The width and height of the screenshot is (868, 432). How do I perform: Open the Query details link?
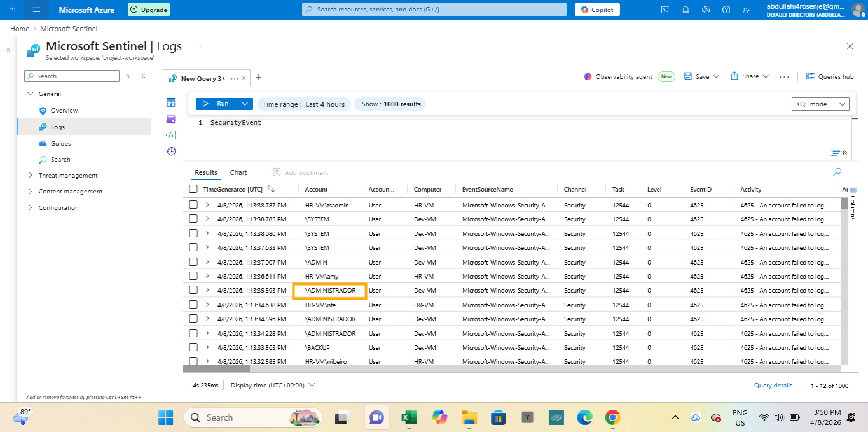(x=773, y=385)
